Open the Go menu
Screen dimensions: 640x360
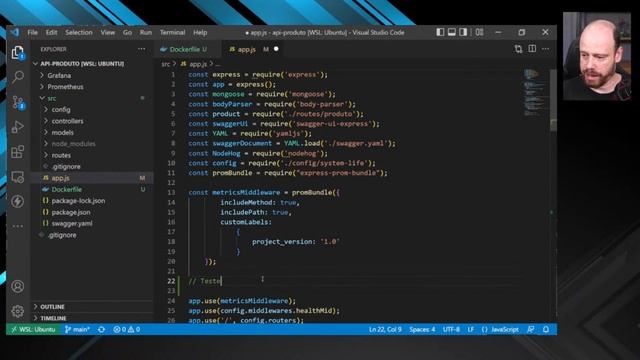tap(127, 32)
